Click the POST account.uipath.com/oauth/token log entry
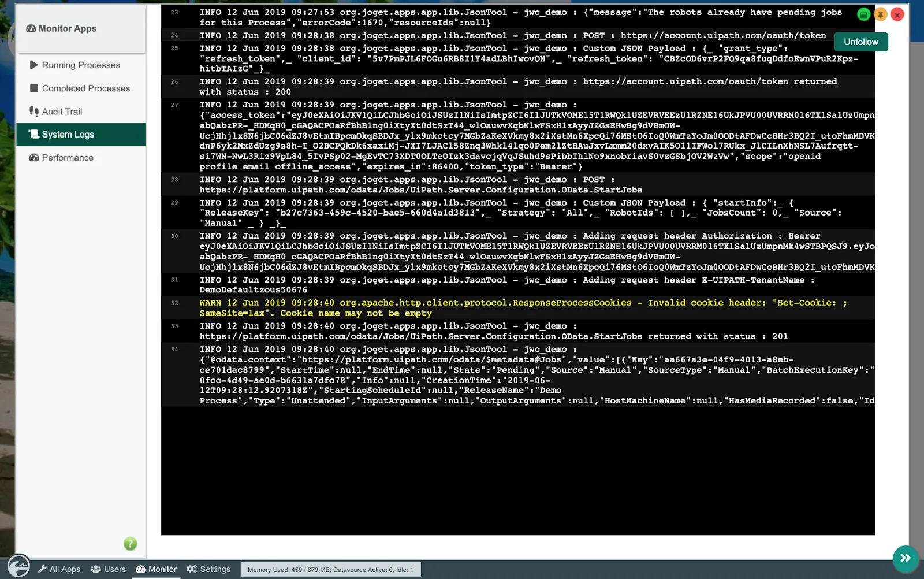 (519, 35)
